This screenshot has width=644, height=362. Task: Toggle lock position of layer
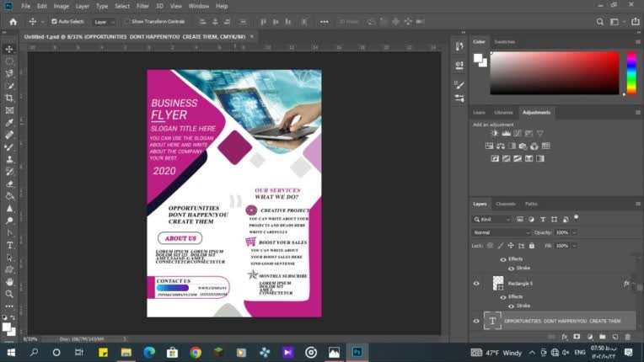pyautogui.click(x=511, y=246)
